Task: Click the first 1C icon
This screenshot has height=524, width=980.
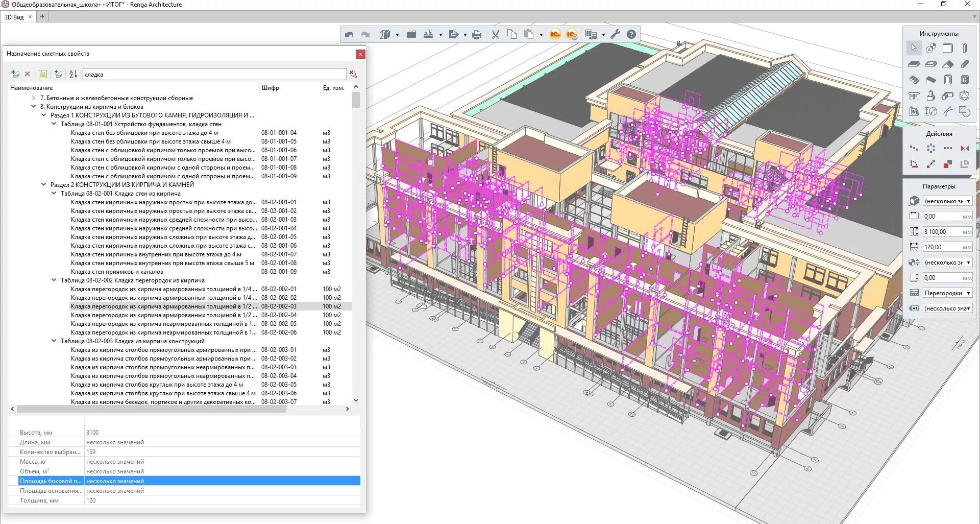Action: [x=555, y=34]
